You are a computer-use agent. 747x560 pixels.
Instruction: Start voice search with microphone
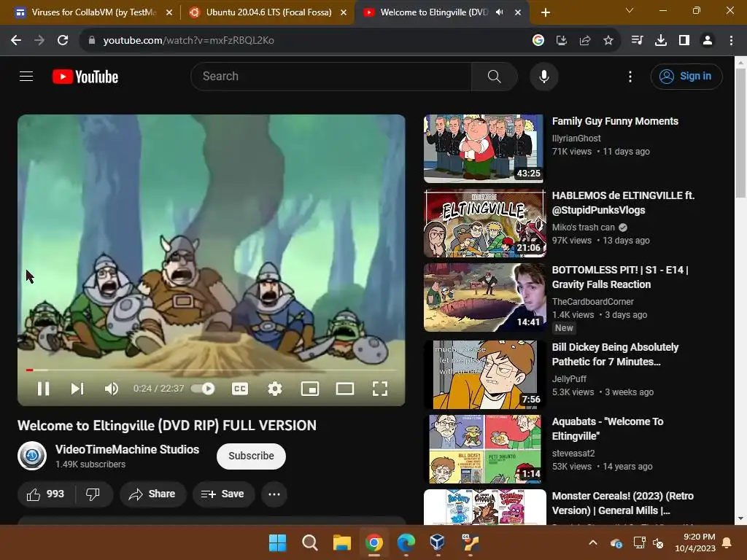coord(544,76)
